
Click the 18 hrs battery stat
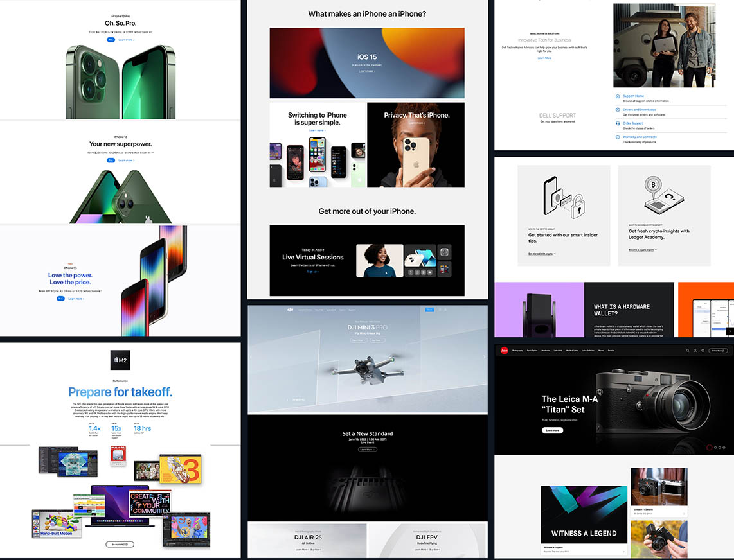(x=142, y=430)
